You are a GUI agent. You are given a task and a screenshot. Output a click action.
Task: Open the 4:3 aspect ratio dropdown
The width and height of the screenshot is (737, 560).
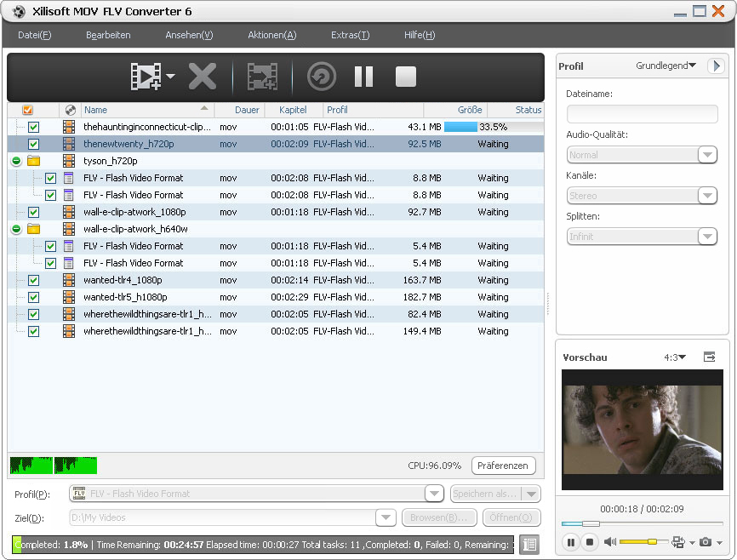click(x=675, y=357)
